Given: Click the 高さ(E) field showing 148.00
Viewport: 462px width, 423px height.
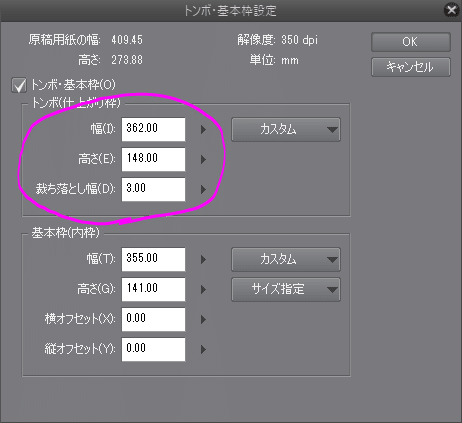Looking at the screenshot, I should (153, 159).
